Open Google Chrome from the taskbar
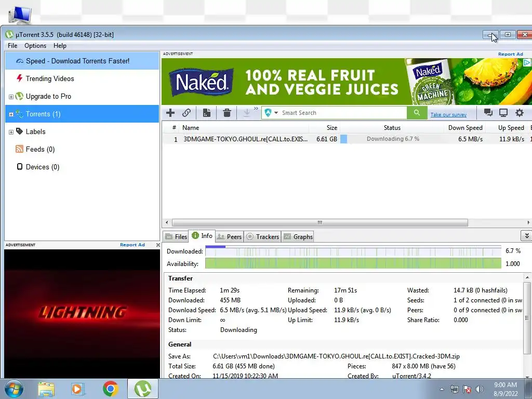The image size is (532, 399). [x=110, y=389]
